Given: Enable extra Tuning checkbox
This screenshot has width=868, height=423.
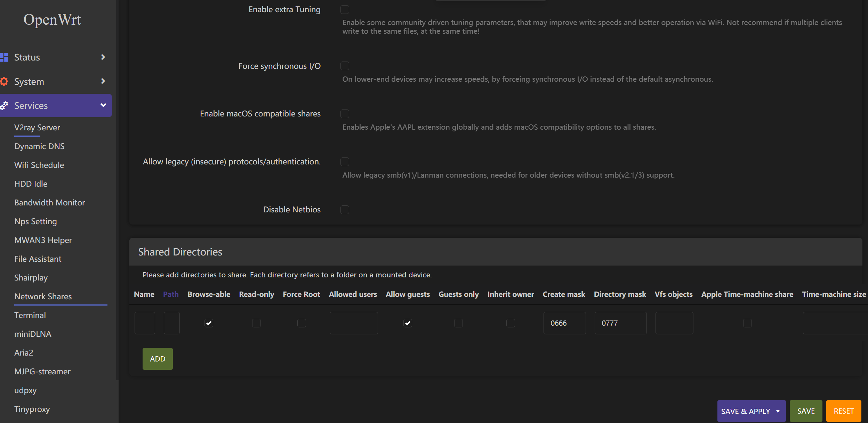Looking at the screenshot, I should (345, 9).
